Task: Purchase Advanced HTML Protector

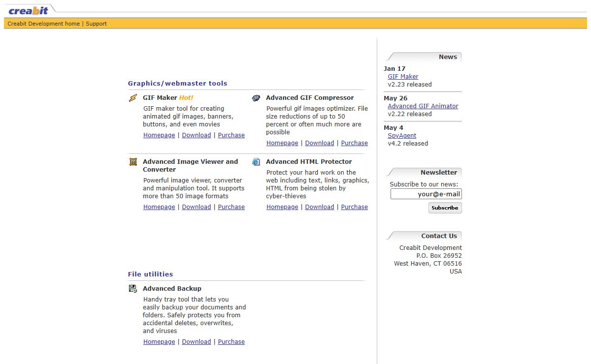Action: pos(355,207)
